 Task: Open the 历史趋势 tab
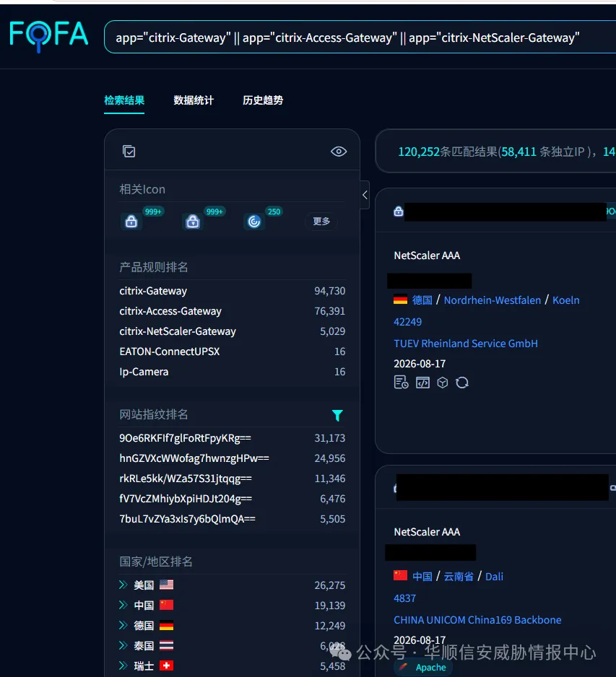click(x=263, y=100)
